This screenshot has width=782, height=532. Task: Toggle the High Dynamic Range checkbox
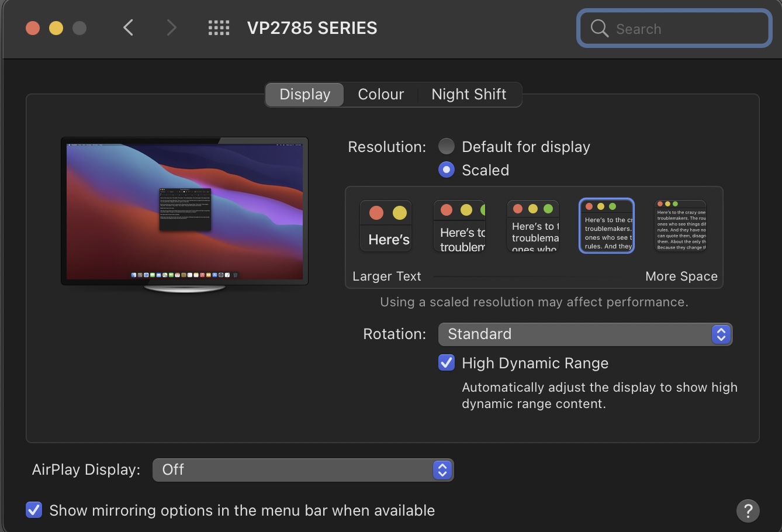pyautogui.click(x=447, y=363)
